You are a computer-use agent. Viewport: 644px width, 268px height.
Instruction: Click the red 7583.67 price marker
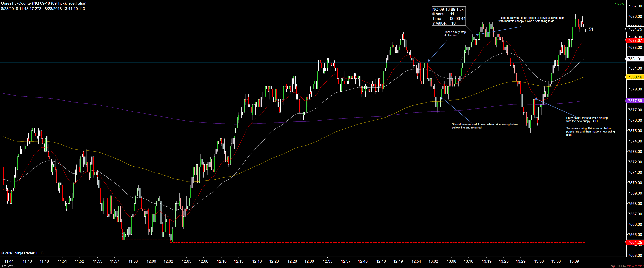point(635,40)
